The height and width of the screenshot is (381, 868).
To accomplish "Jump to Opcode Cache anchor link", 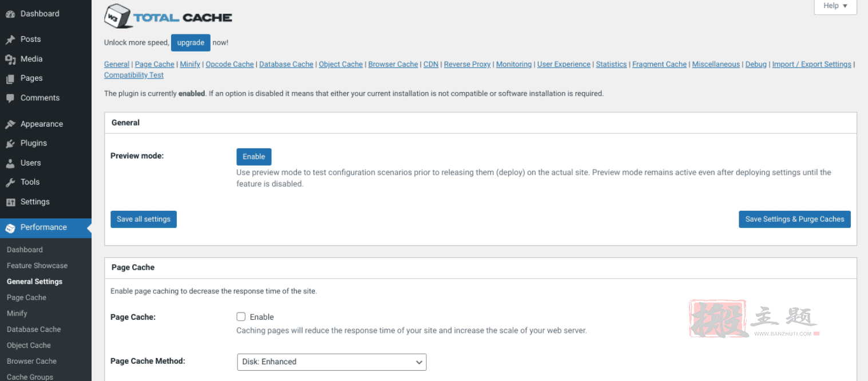I will coord(229,65).
